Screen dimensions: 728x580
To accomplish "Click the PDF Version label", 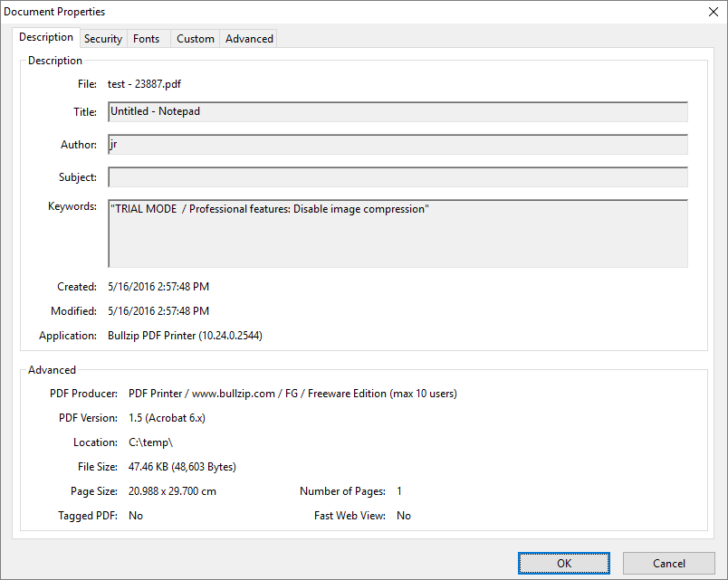I will tap(88, 418).
